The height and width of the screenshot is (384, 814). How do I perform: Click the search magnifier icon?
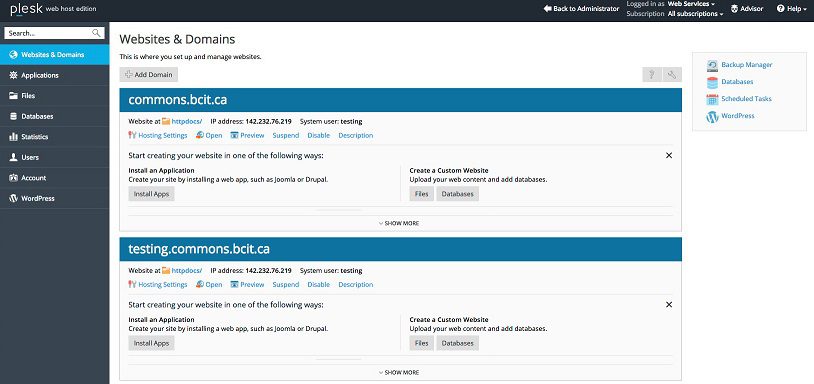[96, 33]
